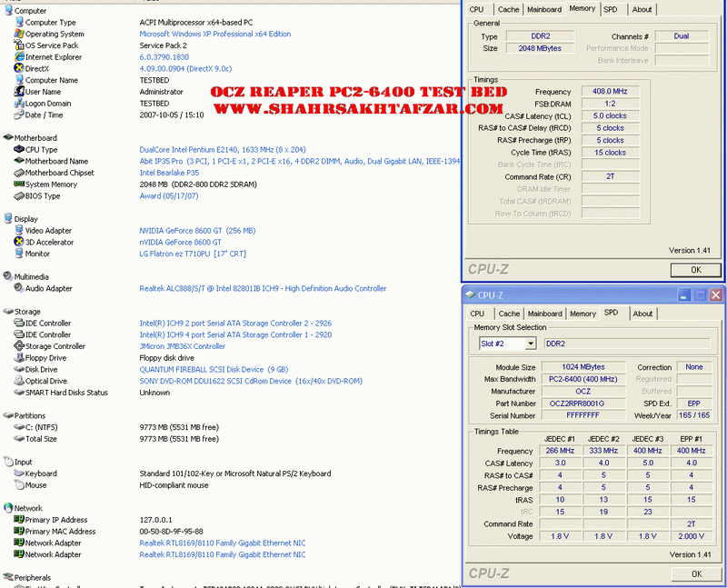Image resolution: width=727 pixels, height=588 pixels.
Task: Open the JMicron JMB36X Controller link
Action: pos(183,346)
